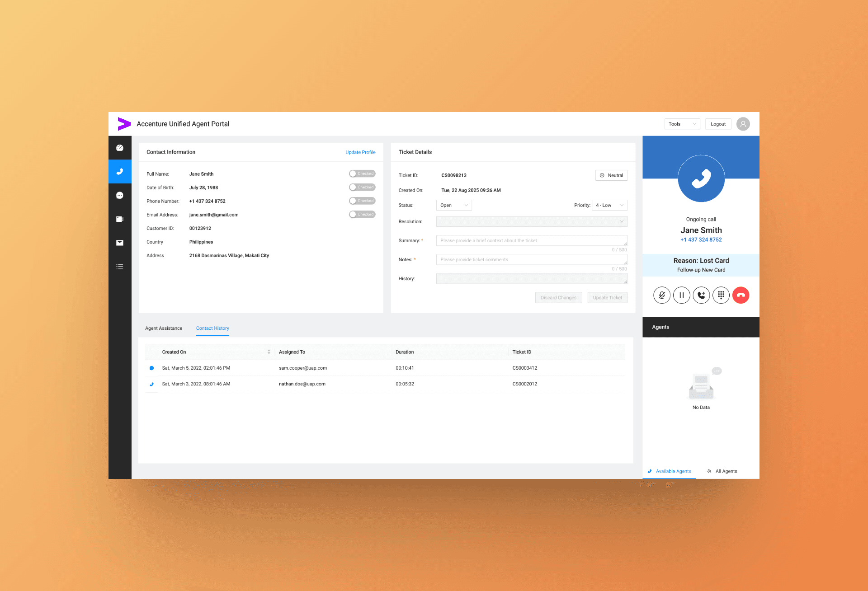
Task: Toggle the Phone Number verification switch
Action: [x=362, y=201]
